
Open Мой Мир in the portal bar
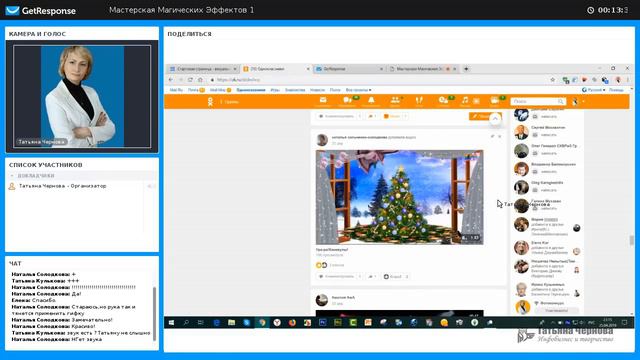point(220,90)
